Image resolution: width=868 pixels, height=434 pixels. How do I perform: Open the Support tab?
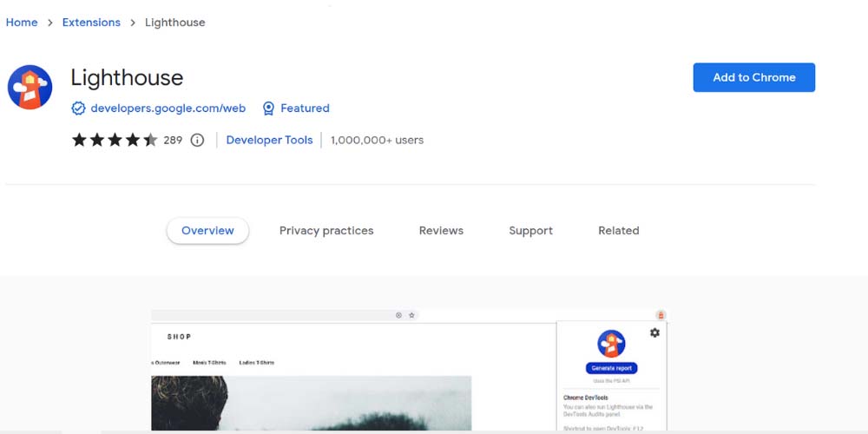point(531,231)
